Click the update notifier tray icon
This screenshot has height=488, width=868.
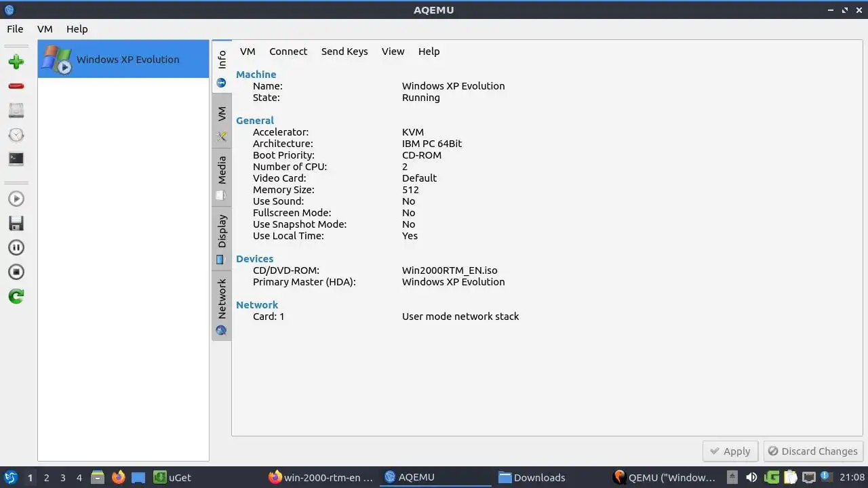[827, 476]
